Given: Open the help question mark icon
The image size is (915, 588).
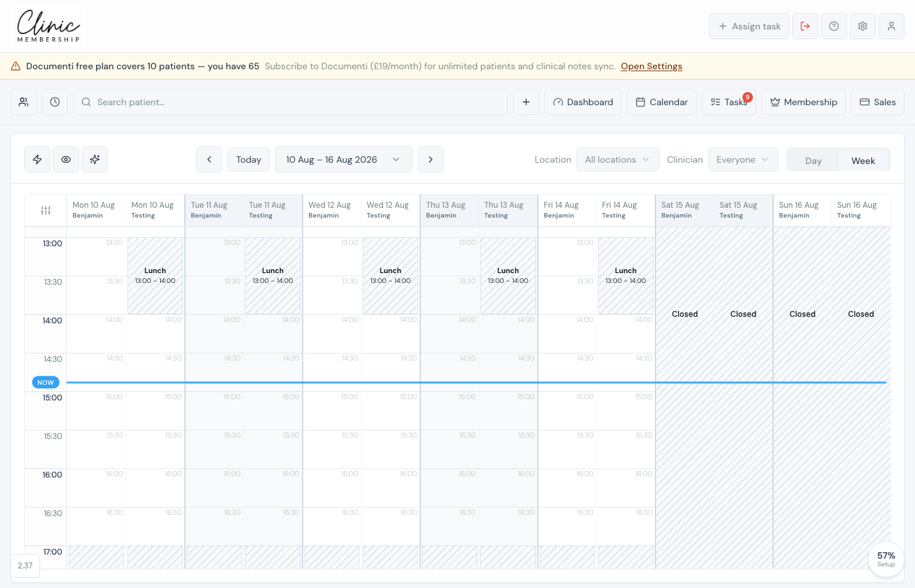Looking at the screenshot, I should (834, 26).
